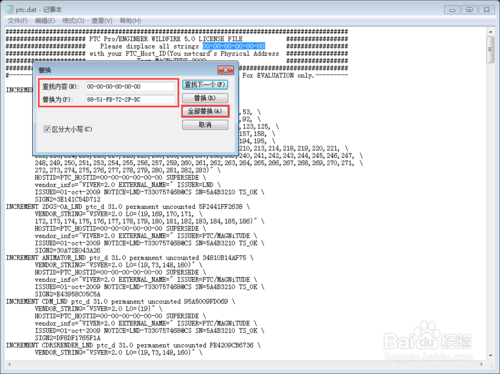Close the 替换 dialog with red X
Viewport: 500px width, 374px height.
(x=226, y=70)
